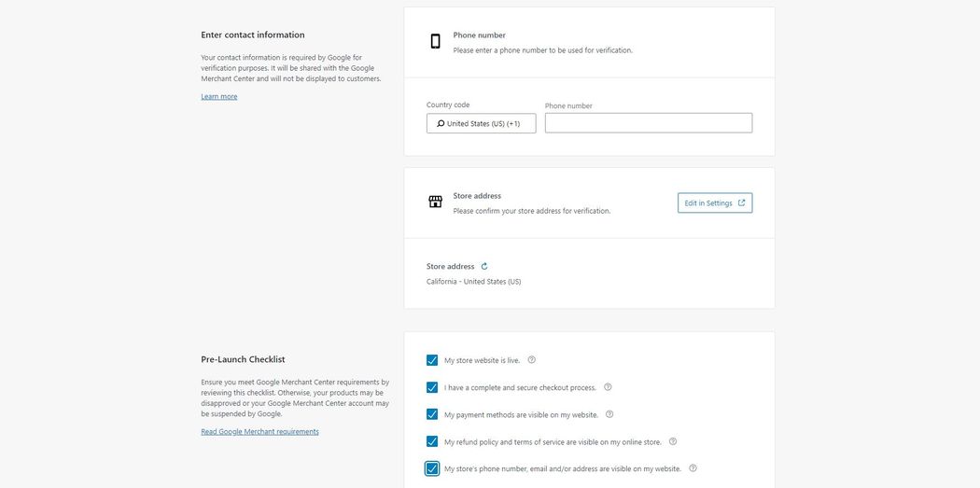Refresh the store address with the reload icon

point(484,266)
